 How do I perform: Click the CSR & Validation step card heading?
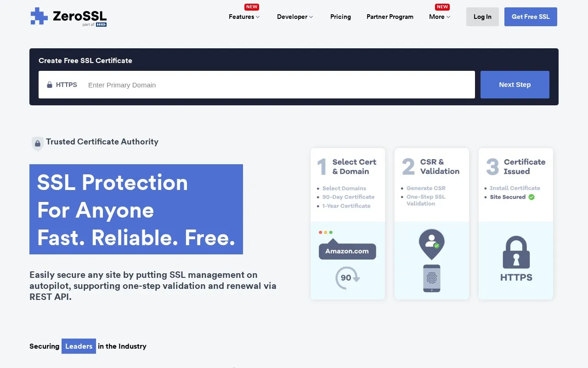click(x=440, y=167)
